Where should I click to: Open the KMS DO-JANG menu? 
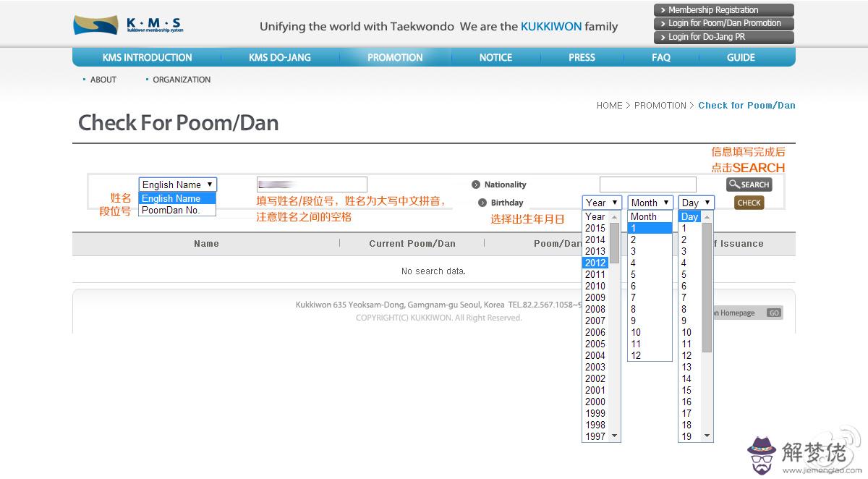click(x=280, y=58)
